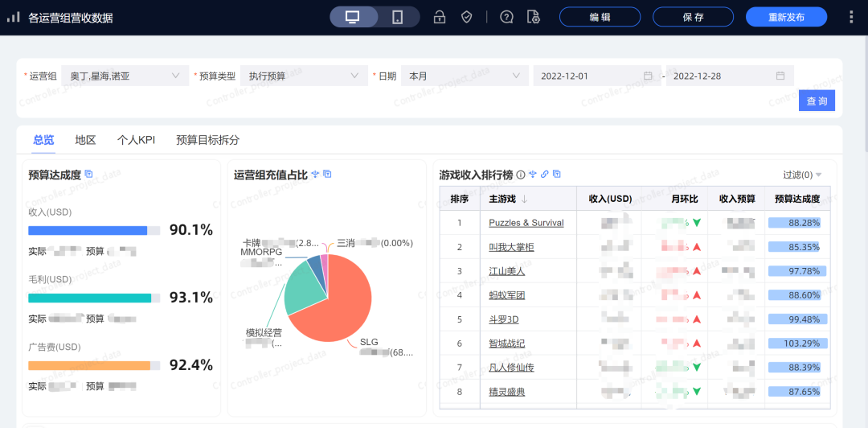Go to 预算目标拆分 tab
The width and height of the screenshot is (868, 428).
click(207, 140)
